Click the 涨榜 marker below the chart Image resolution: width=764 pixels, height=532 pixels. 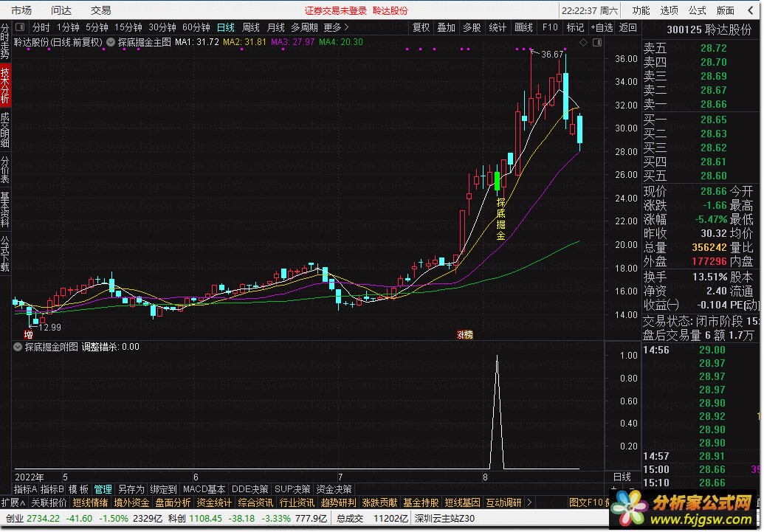[465, 335]
